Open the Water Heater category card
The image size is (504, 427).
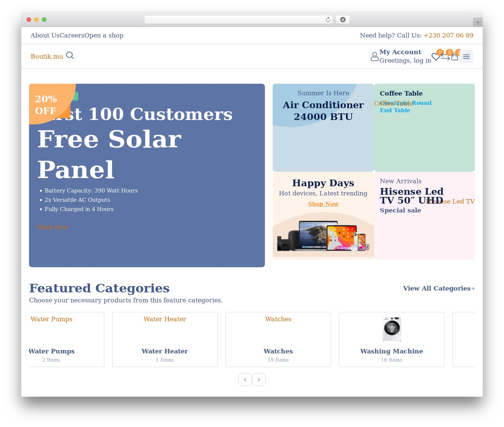pyautogui.click(x=165, y=340)
